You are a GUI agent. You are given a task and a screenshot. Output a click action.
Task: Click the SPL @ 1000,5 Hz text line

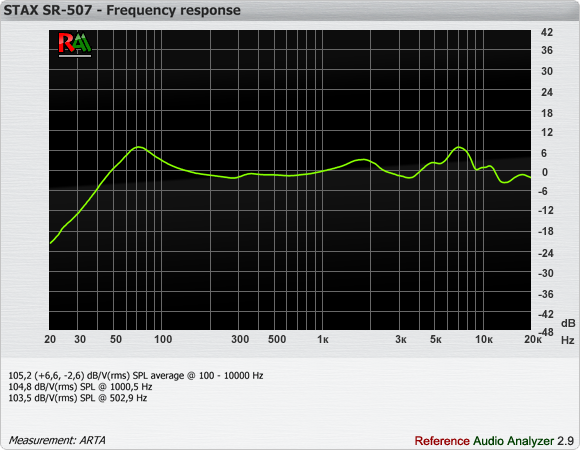(80, 387)
